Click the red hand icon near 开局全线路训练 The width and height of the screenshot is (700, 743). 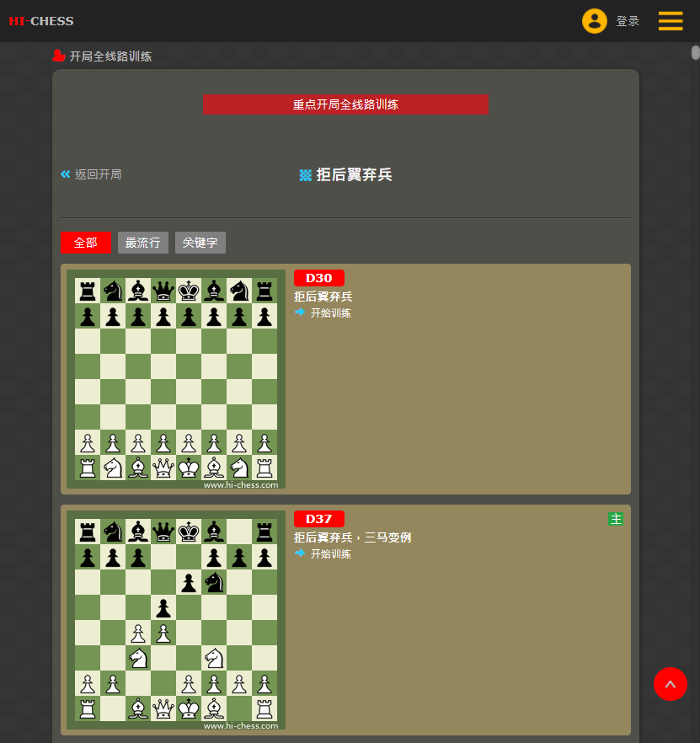point(59,56)
